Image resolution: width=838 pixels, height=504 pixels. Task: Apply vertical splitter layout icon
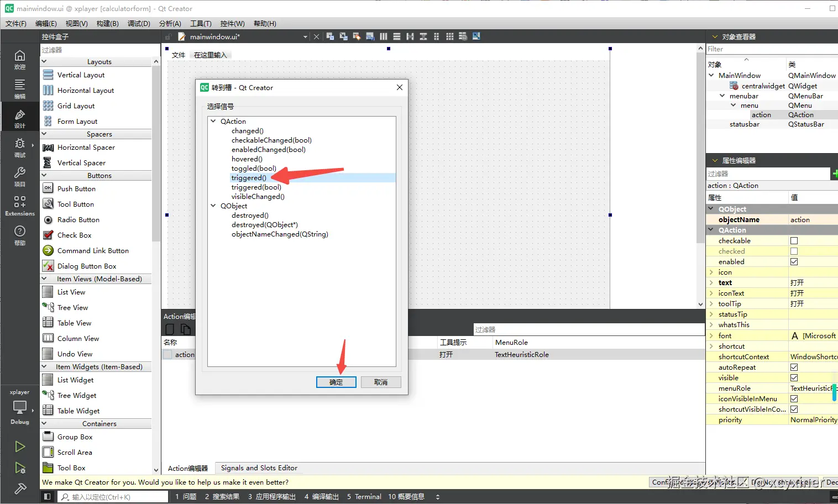pos(423,36)
